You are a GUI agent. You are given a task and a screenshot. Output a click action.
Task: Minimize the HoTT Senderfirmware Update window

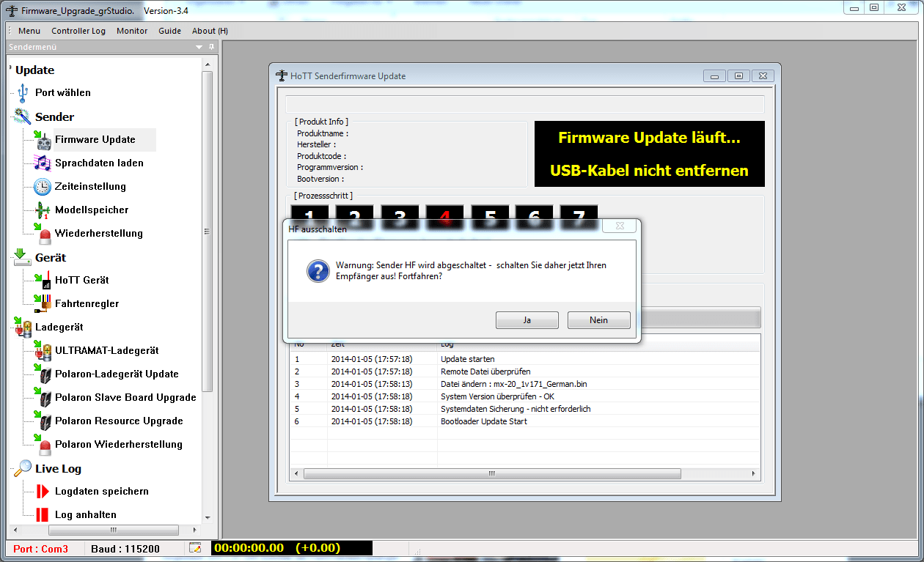pos(714,75)
